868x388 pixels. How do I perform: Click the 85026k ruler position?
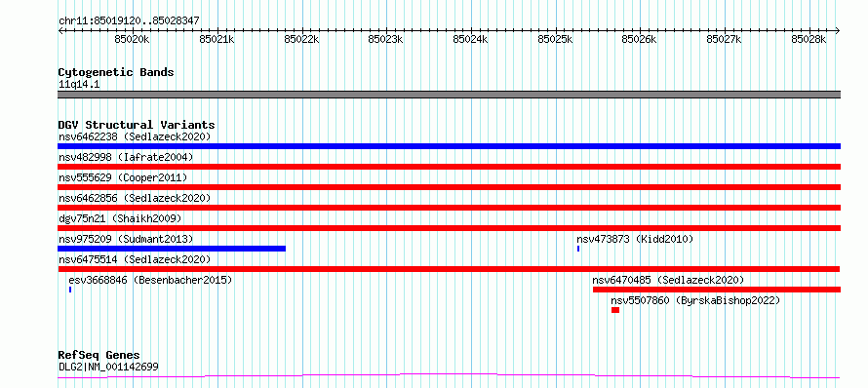(x=640, y=40)
